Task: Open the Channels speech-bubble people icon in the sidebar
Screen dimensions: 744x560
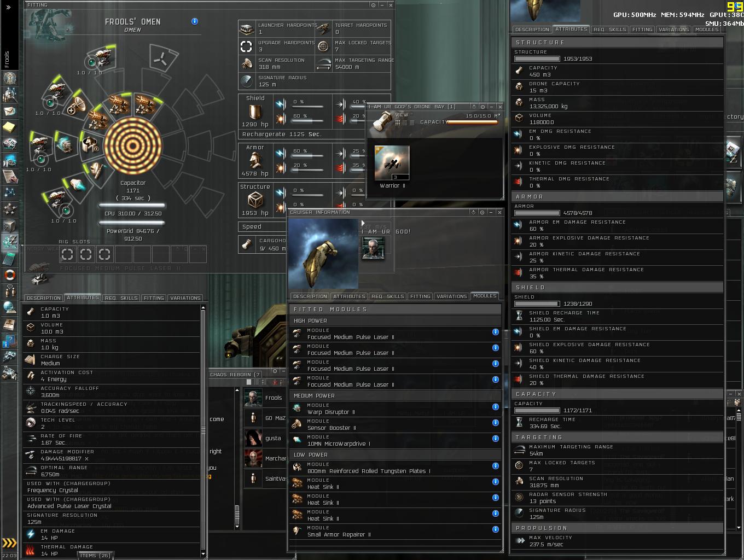Action: (9, 290)
